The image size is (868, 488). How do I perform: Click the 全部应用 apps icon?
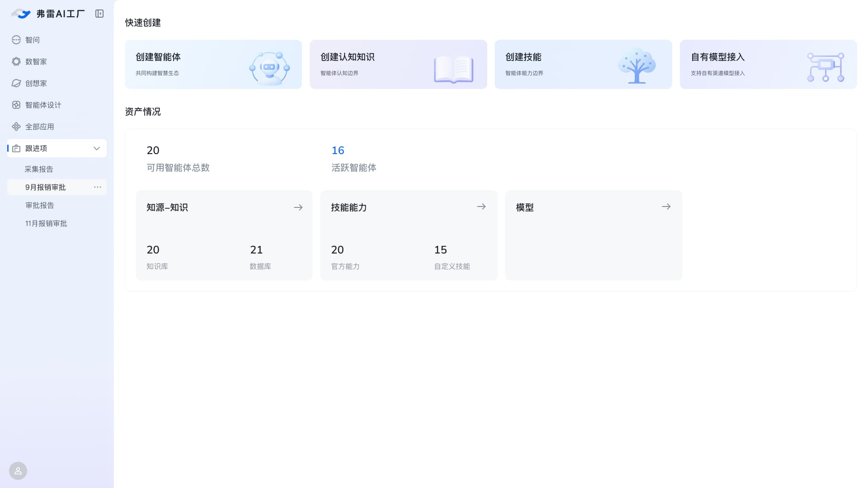pos(16,127)
